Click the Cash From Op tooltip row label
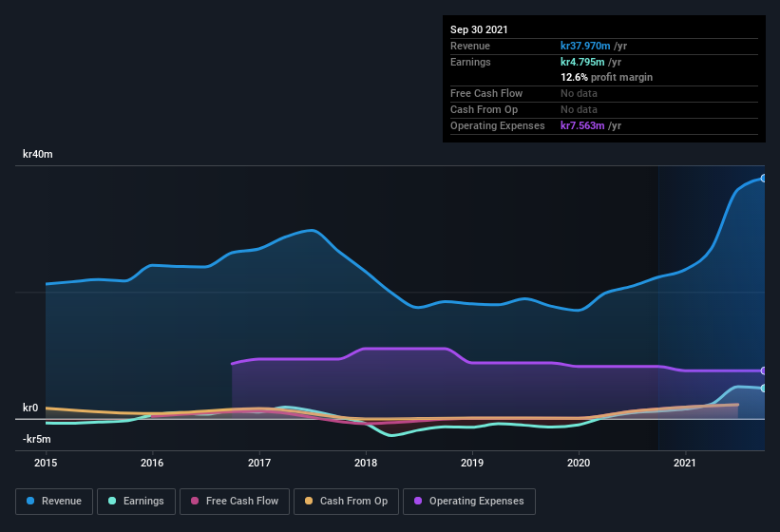Viewport: 780px width, 532px height. (x=484, y=110)
